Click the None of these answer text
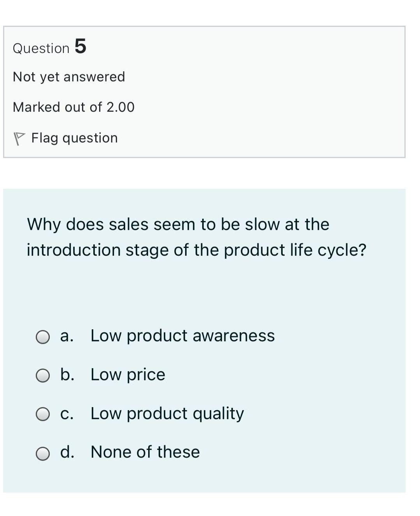The width and height of the screenshot is (420, 516). (x=145, y=452)
